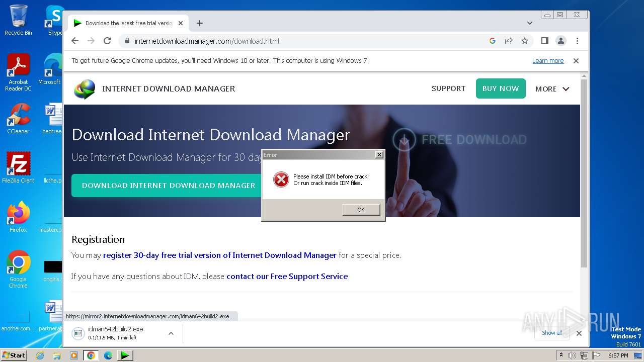
Task: Expand the idman642build2.exe download options chevron
Action: click(x=171, y=333)
